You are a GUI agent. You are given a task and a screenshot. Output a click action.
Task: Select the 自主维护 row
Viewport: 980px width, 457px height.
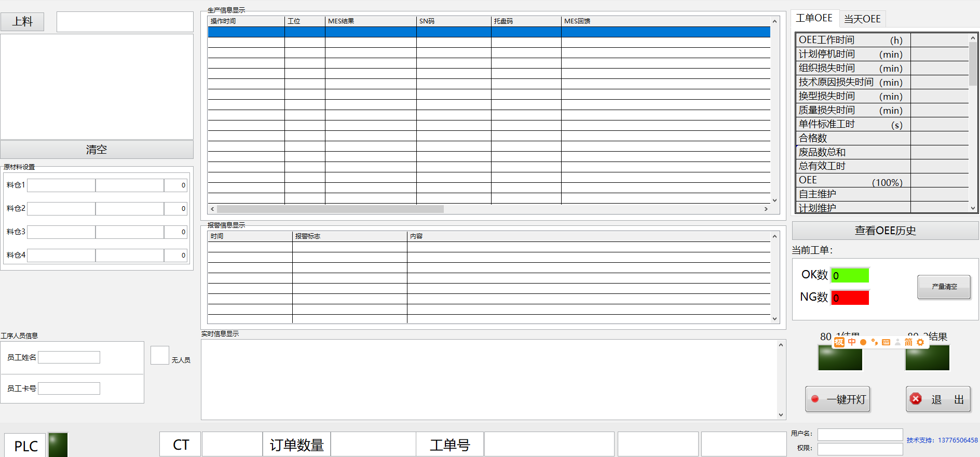(x=882, y=194)
